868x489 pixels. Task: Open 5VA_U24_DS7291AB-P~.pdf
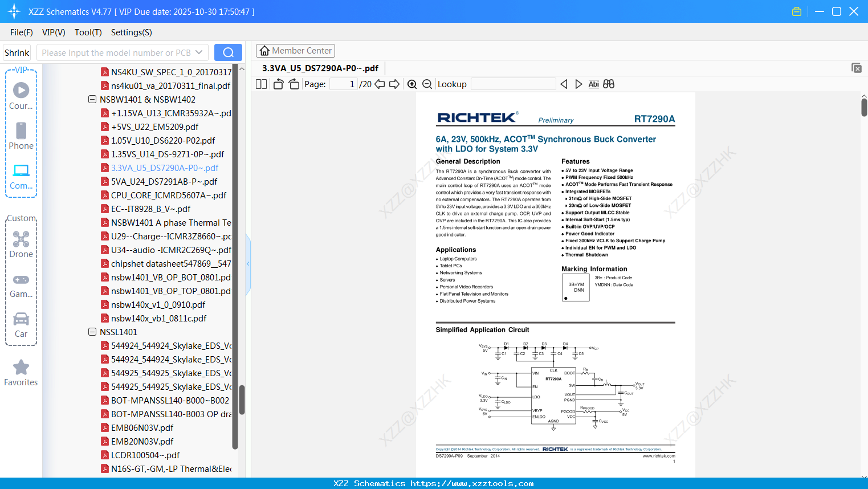(159, 181)
